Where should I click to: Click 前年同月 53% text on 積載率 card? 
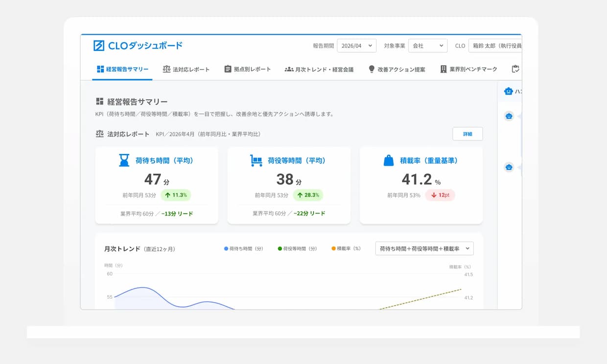404,195
